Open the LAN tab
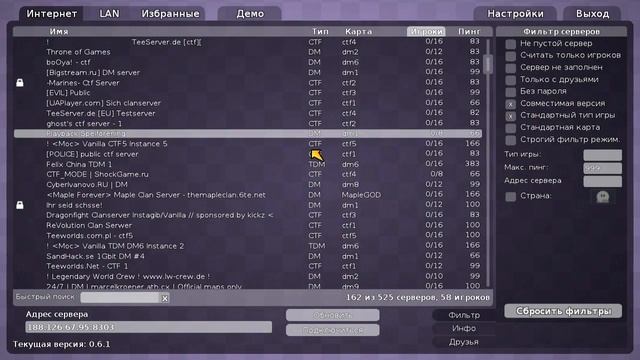This screenshot has width=640, height=360. point(109,14)
